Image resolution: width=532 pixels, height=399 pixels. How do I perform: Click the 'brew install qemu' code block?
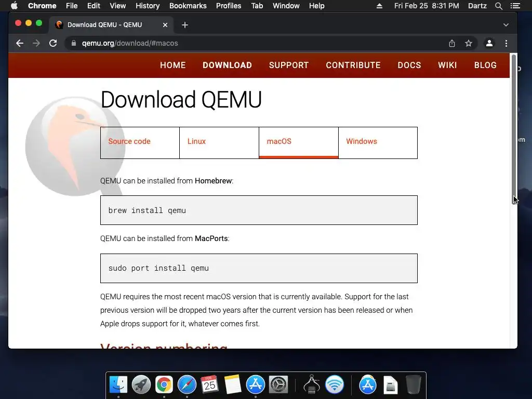259,210
